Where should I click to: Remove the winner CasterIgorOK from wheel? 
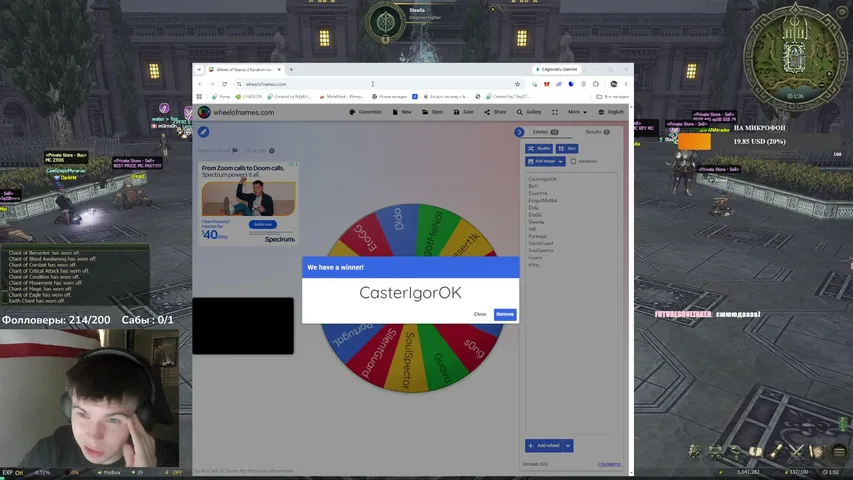[x=505, y=314]
